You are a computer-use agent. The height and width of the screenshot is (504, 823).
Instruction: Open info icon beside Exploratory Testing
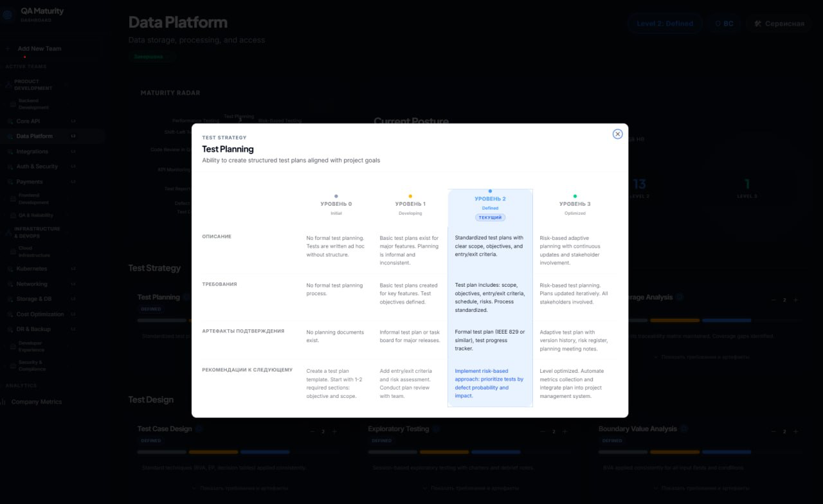(436, 429)
